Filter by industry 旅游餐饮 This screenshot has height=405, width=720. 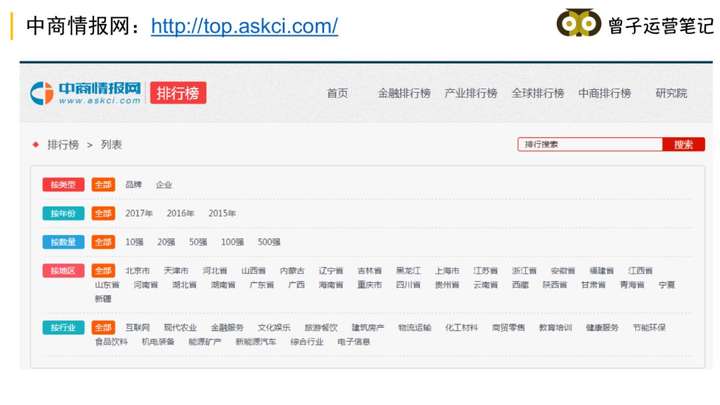(321, 327)
